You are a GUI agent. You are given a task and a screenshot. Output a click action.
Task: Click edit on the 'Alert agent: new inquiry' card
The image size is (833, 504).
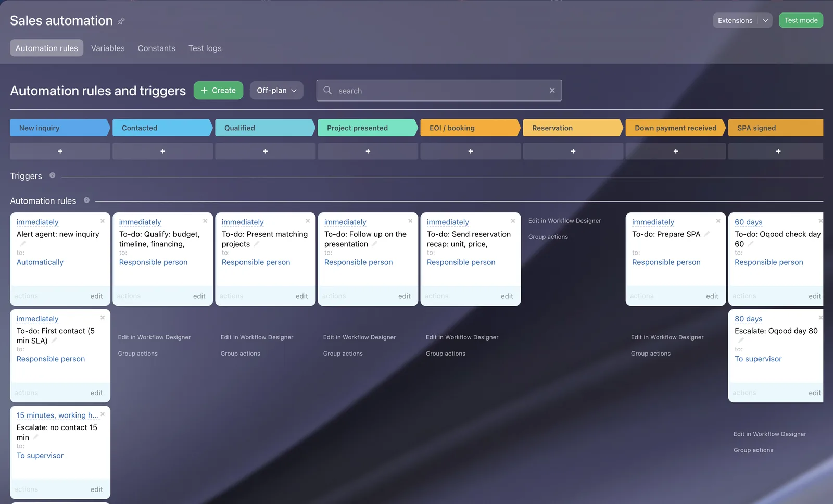pos(96,296)
